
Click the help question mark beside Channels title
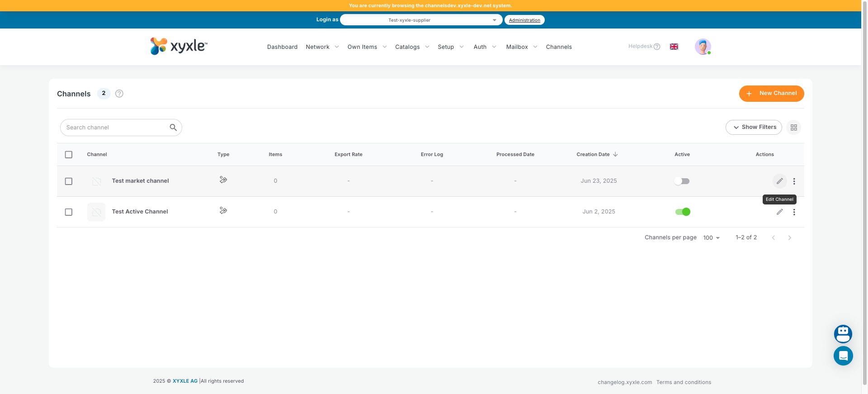point(119,94)
